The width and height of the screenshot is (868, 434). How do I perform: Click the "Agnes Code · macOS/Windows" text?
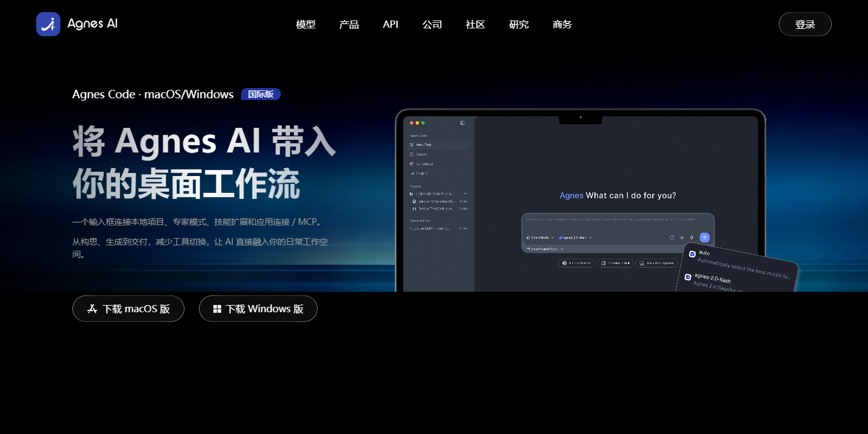153,94
